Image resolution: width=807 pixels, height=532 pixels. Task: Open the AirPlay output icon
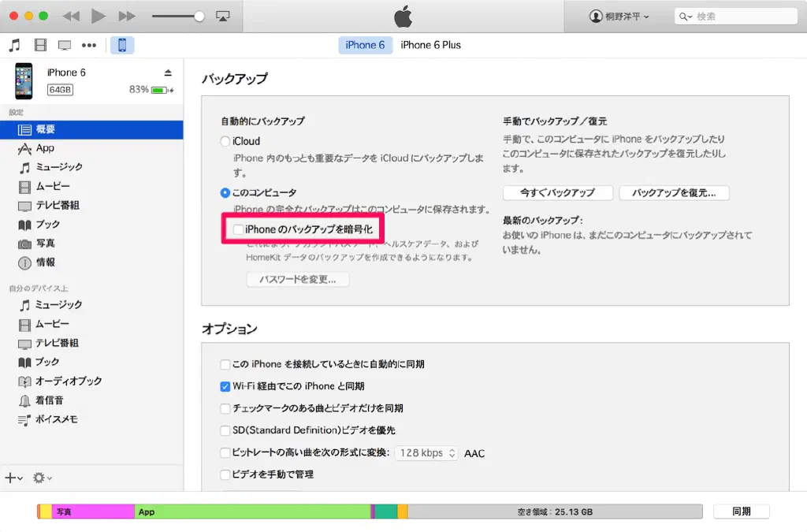(x=222, y=16)
